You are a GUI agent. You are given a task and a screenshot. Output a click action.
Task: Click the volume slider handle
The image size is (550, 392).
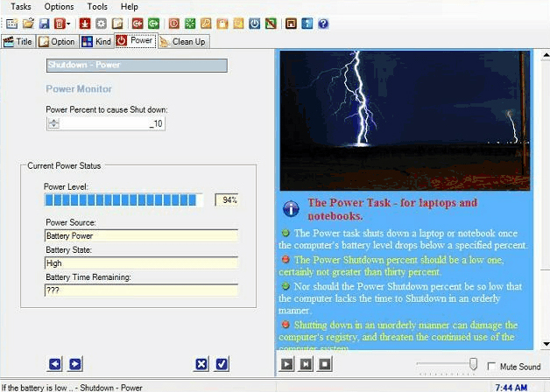473,364
